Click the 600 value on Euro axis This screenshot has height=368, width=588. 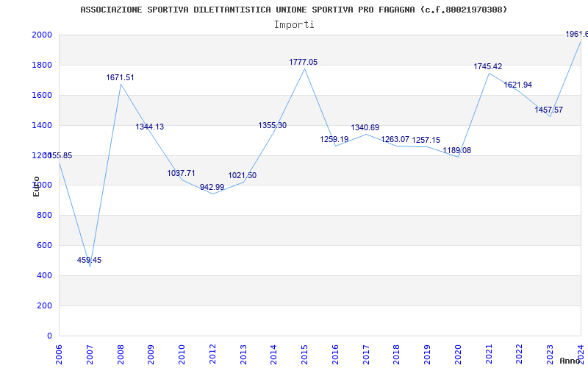(x=44, y=246)
